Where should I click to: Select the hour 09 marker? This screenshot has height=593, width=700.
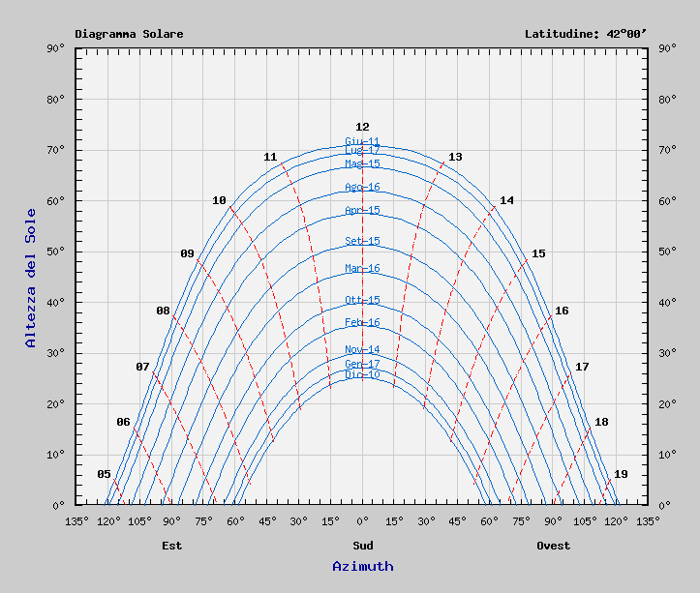click(x=187, y=253)
